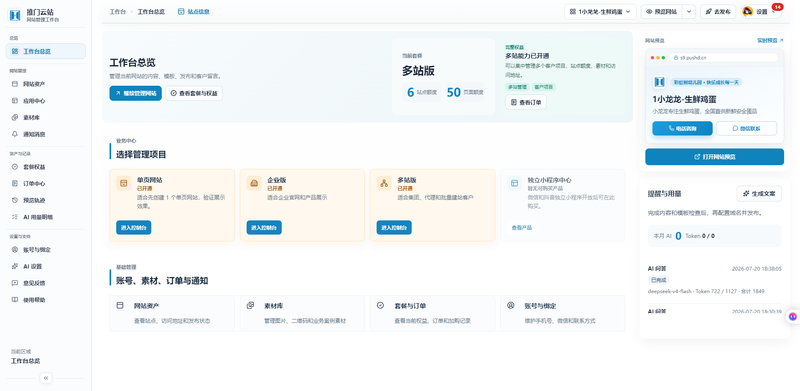Click the site logo in website preview card
This screenshot has width=800, height=391.
(x=659, y=82)
